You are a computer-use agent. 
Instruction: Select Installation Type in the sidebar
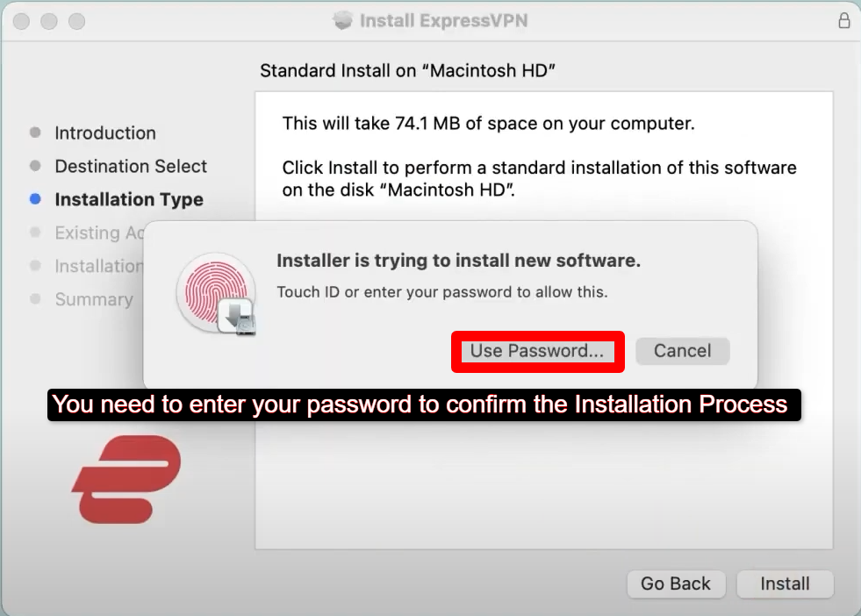click(128, 199)
